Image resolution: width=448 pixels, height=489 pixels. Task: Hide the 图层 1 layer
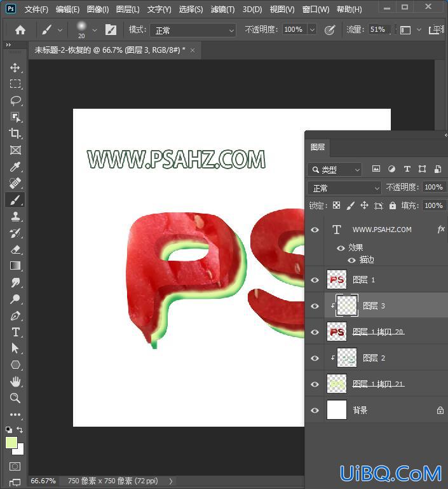(x=315, y=280)
